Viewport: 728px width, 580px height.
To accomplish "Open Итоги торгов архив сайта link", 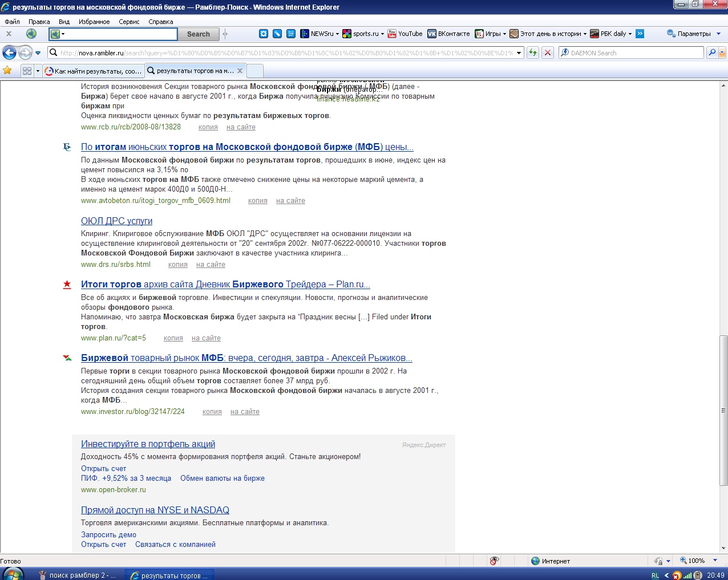I will [x=225, y=285].
